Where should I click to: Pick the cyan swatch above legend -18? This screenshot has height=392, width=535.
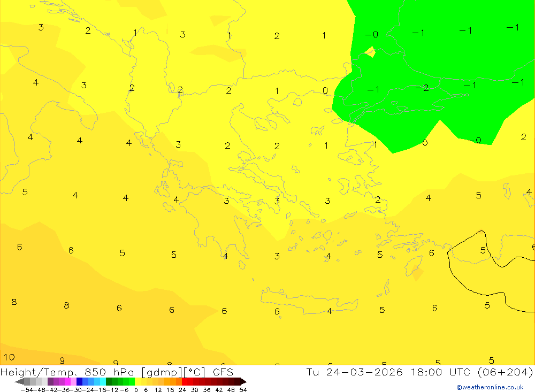click(x=103, y=382)
